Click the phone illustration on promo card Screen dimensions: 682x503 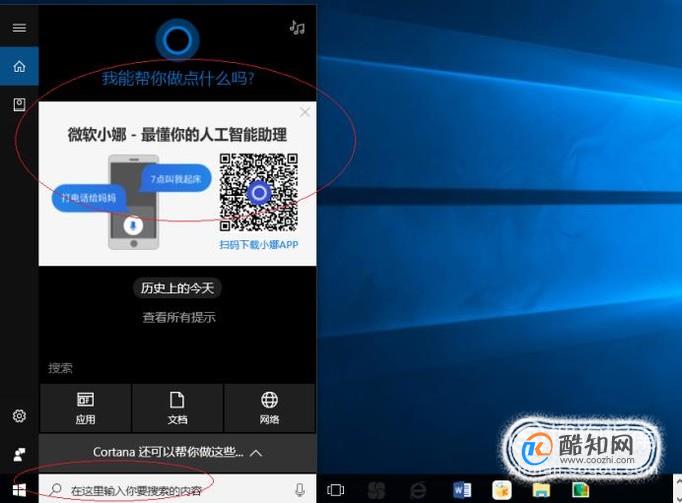click(134, 202)
